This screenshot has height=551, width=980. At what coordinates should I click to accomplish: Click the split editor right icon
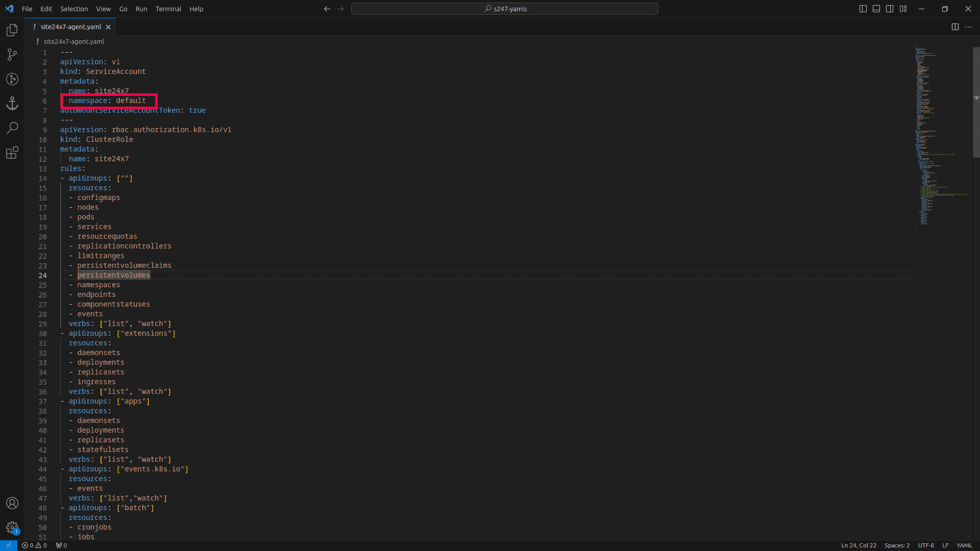pos(955,27)
